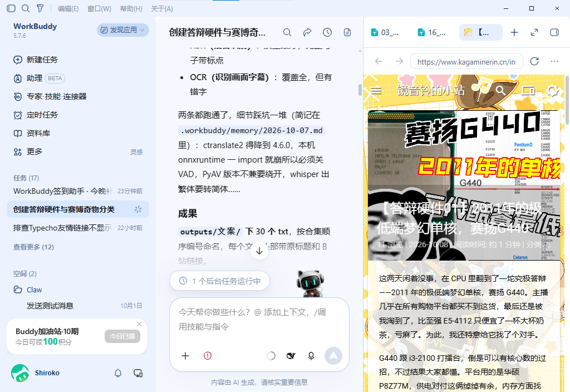
Task: Open conversation history clock icon
Action: point(327,32)
